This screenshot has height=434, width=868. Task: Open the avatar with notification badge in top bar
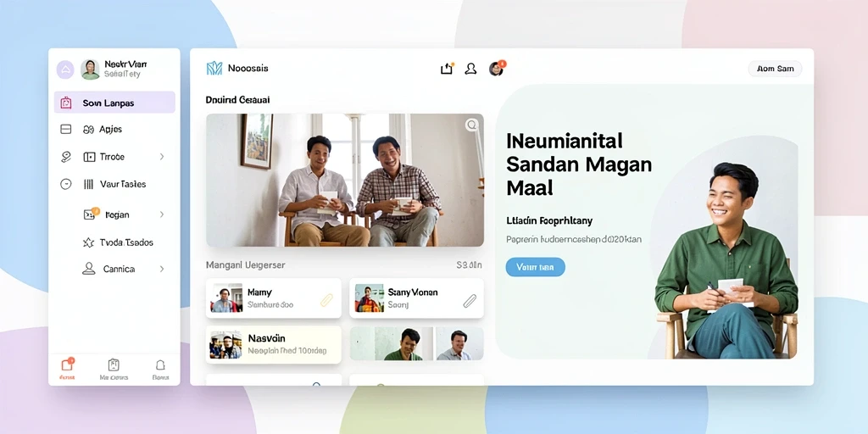(x=497, y=68)
